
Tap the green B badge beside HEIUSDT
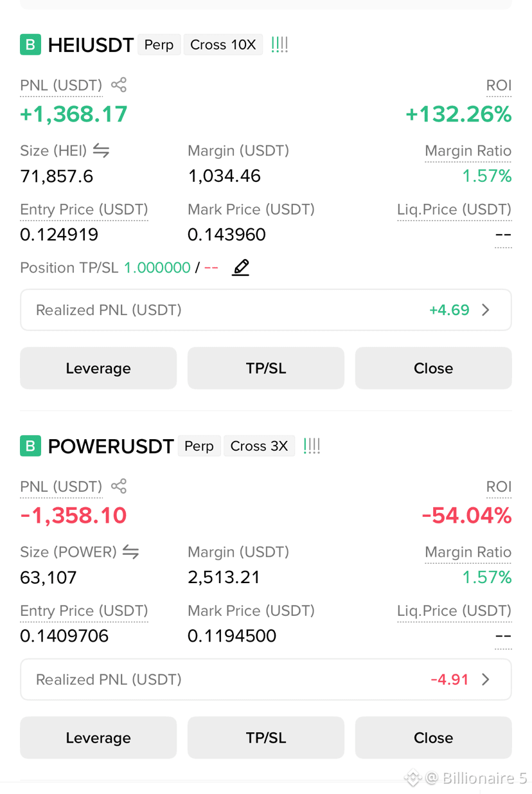[x=30, y=45]
